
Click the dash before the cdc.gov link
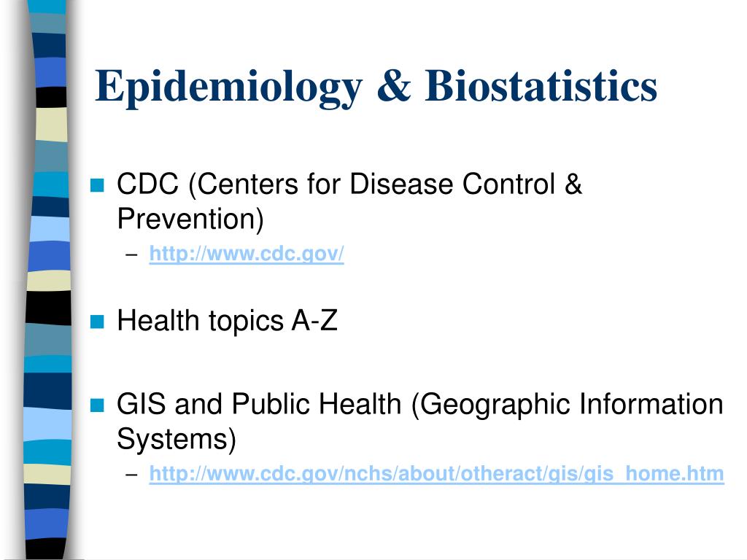pos(131,254)
